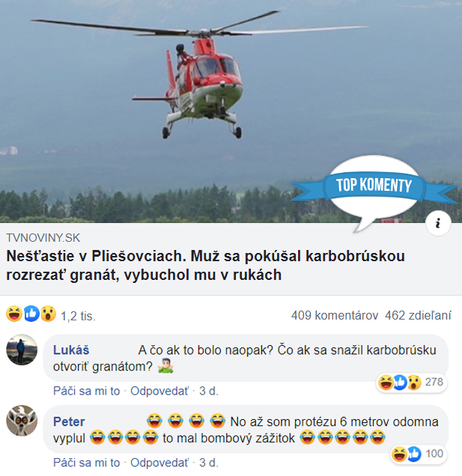Screen dimensions: 462x476
Task: Click the info icon on the article image
Action: point(438,223)
